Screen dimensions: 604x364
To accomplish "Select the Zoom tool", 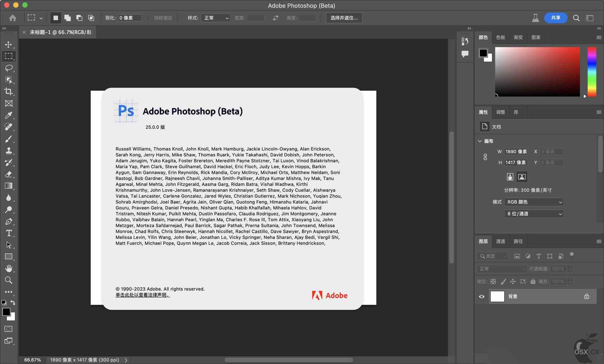I will [x=8, y=280].
